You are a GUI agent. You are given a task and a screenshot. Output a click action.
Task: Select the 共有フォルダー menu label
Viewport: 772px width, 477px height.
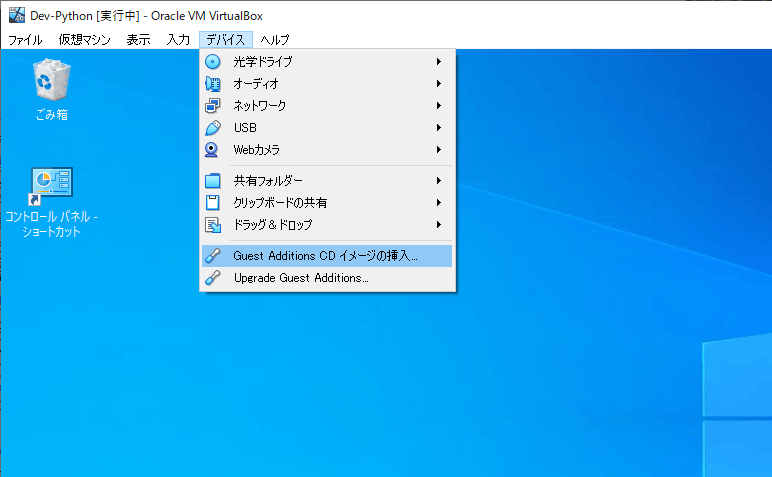268,181
